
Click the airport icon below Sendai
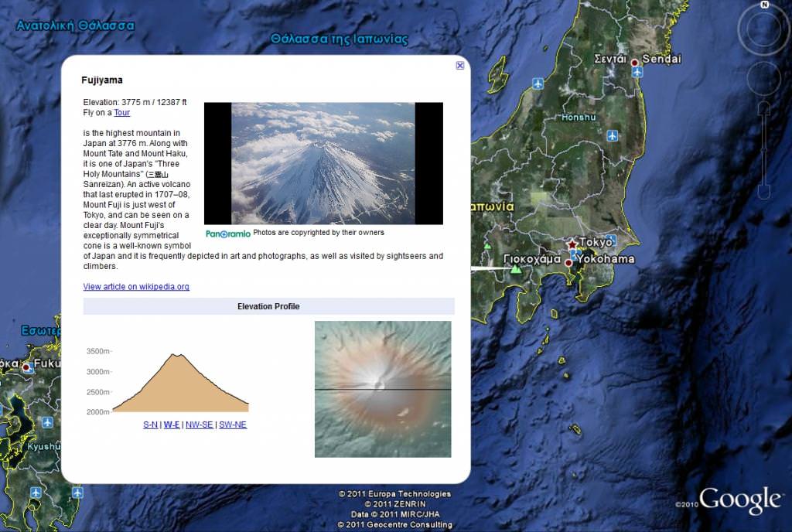click(637, 72)
